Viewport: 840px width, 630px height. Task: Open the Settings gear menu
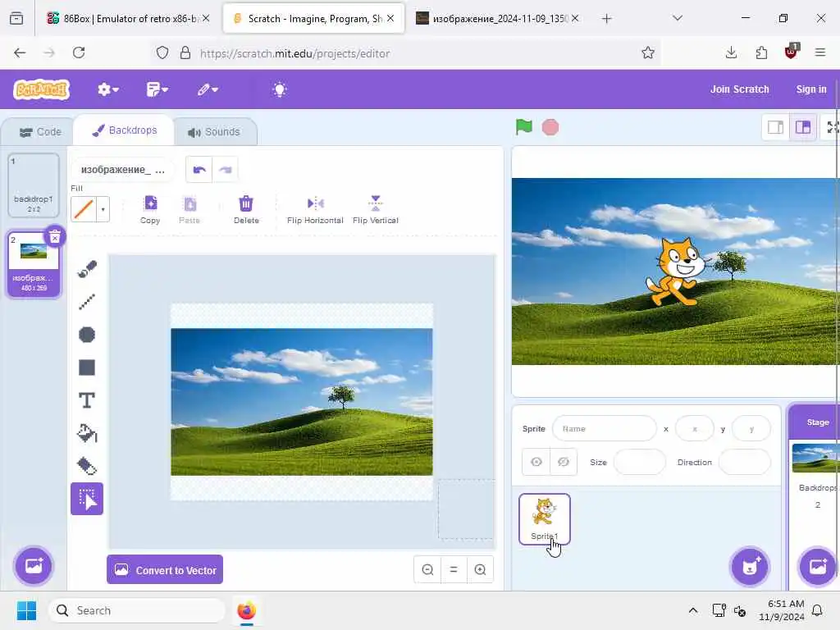click(x=107, y=89)
